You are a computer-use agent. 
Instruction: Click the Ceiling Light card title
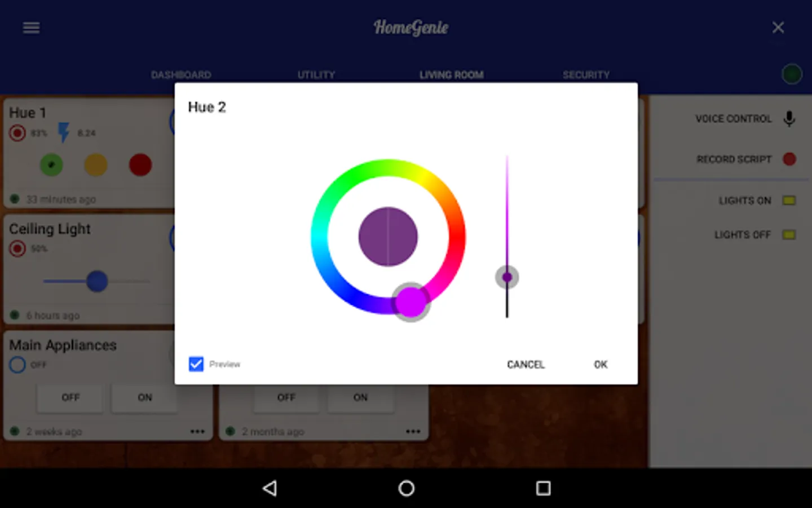(x=50, y=229)
